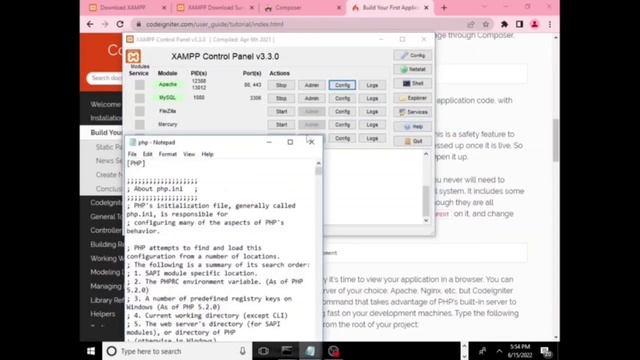Stop the Apache module

(x=281, y=85)
